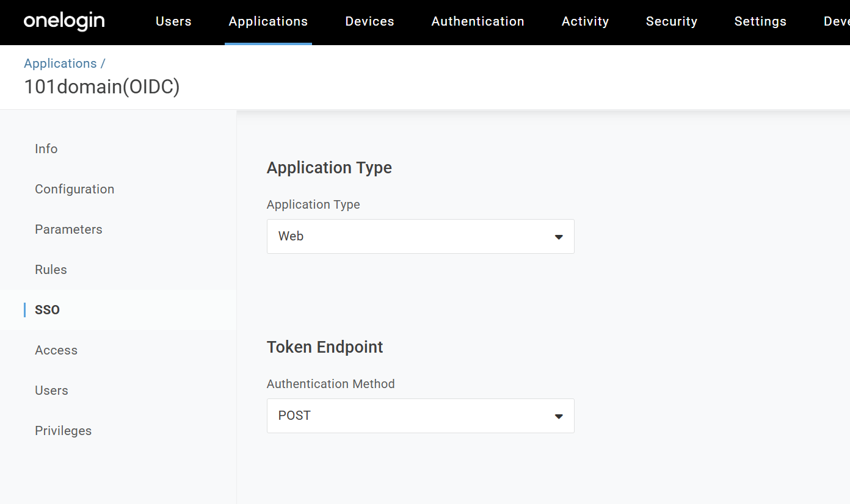Click the Applications breadcrumb link
The width and height of the screenshot is (850, 504).
pos(60,63)
